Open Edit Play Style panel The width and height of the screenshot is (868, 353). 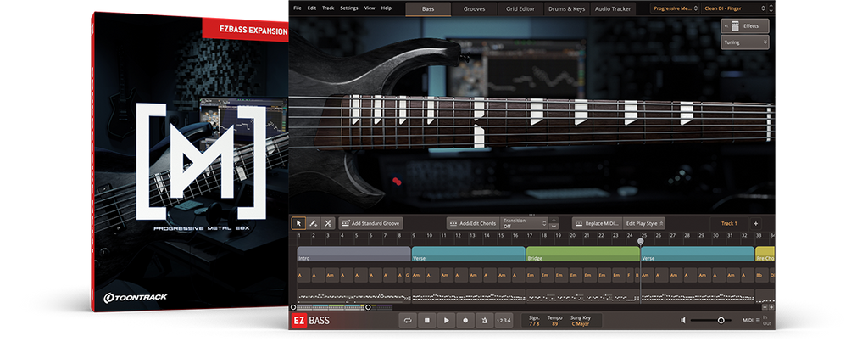click(644, 223)
